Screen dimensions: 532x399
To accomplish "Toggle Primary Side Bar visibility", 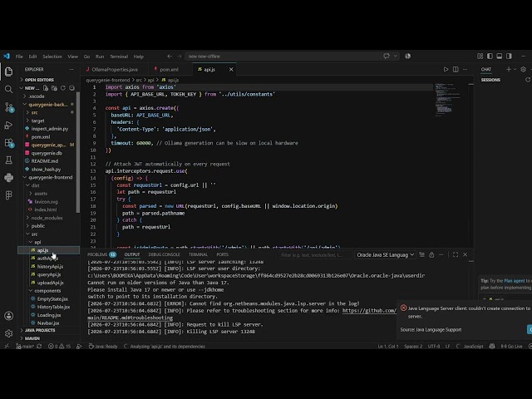I will pyautogui.click(x=490, y=56).
